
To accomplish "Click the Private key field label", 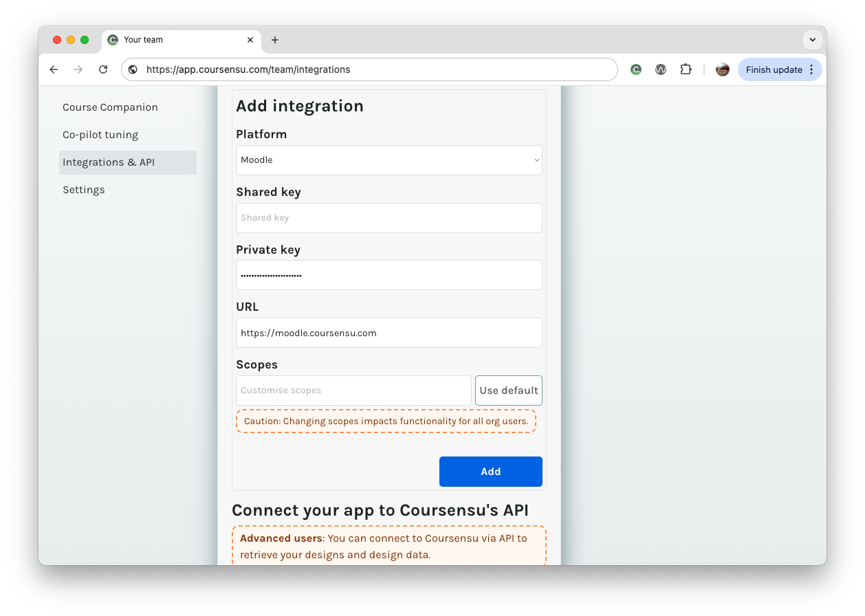I will click(x=268, y=250).
